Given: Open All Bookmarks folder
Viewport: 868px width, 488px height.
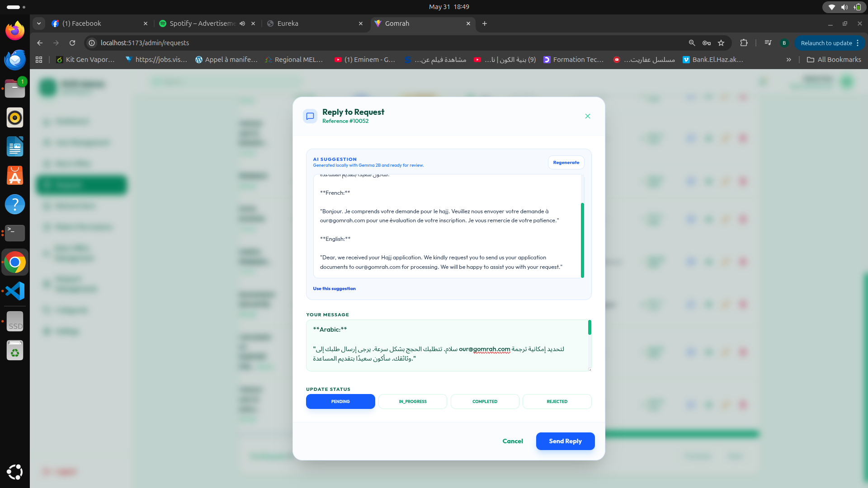Looking at the screenshot, I should tap(834, 60).
